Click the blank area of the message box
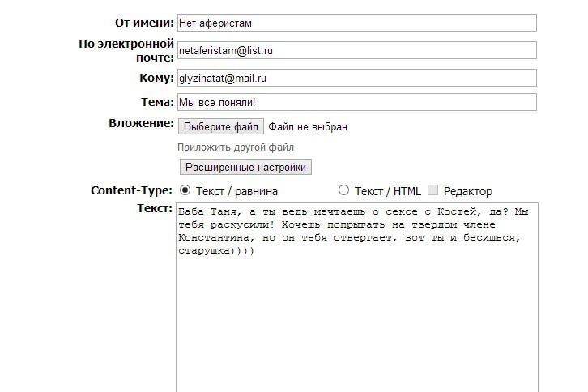The width and height of the screenshot is (588, 392). pyautogui.click(x=356, y=324)
